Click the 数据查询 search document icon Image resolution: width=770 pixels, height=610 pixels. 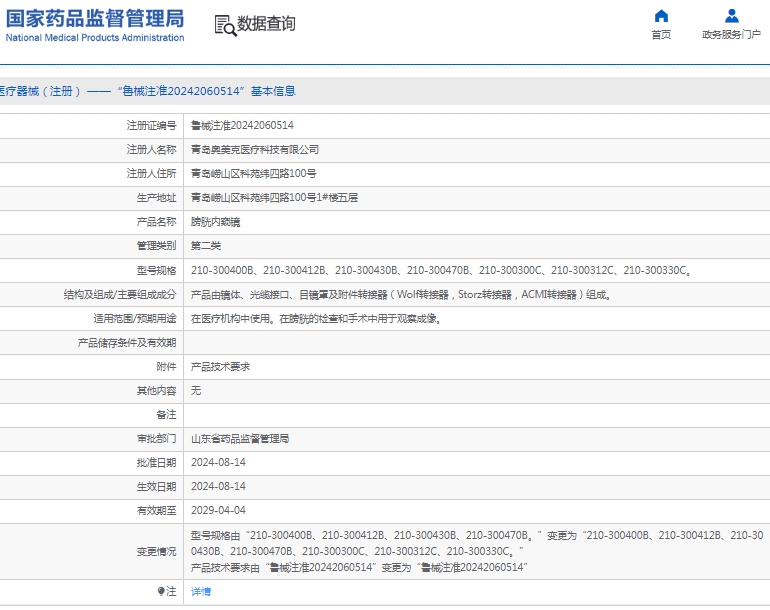point(225,25)
